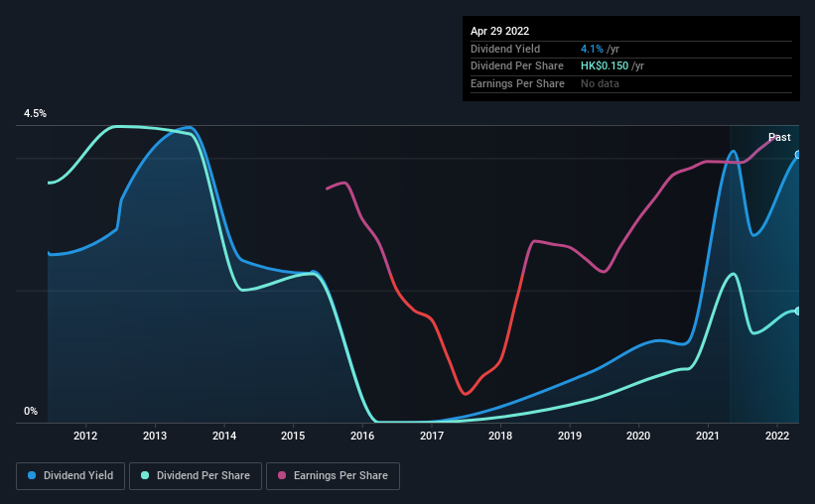
Task: Click the 4.5% y-axis label
Action: click(x=35, y=114)
